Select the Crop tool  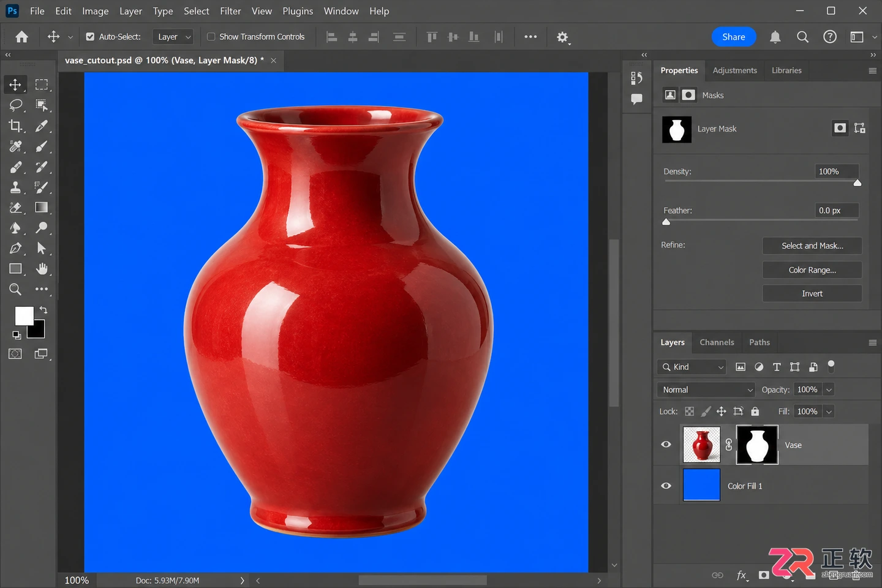pyautogui.click(x=15, y=126)
